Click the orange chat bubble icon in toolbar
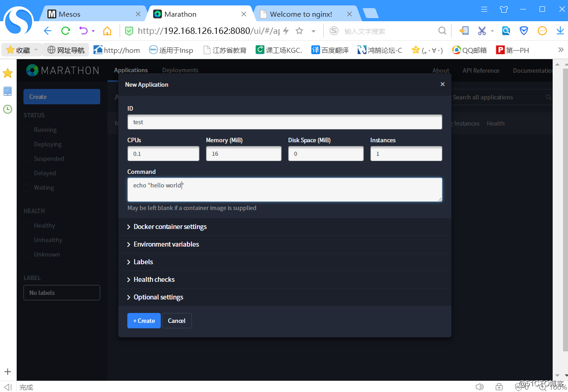This screenshot has height=392, width=568. coord(542,31)
